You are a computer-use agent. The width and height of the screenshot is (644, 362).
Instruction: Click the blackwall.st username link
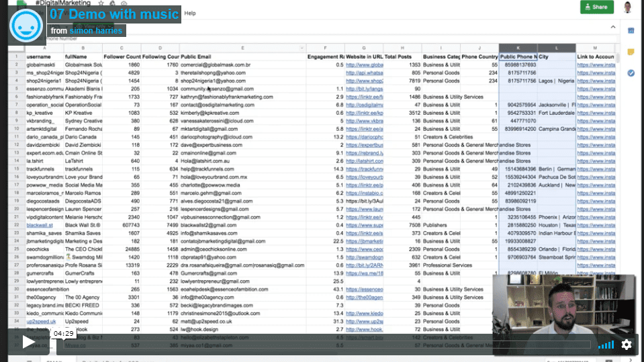tap(40, 226)
